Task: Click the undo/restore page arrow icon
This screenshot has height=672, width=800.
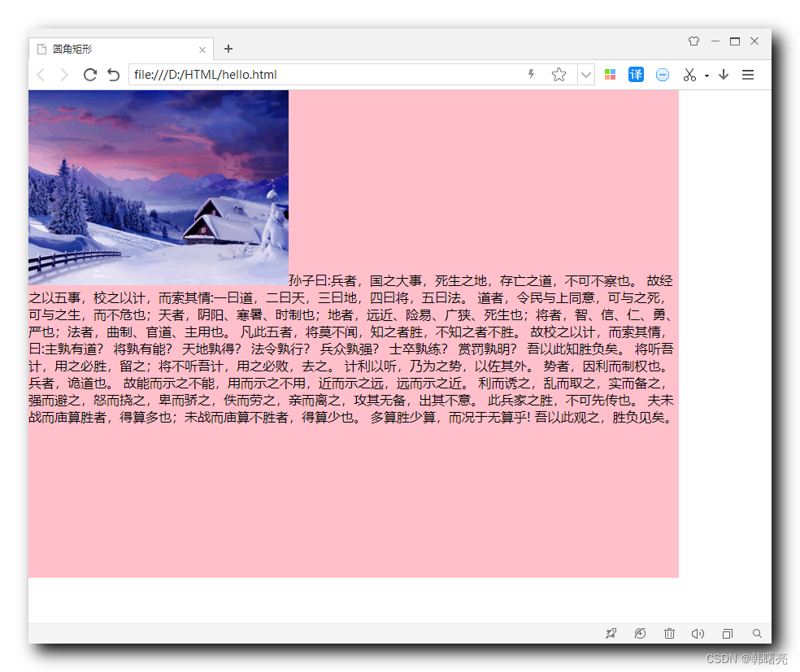Action: 113,75
